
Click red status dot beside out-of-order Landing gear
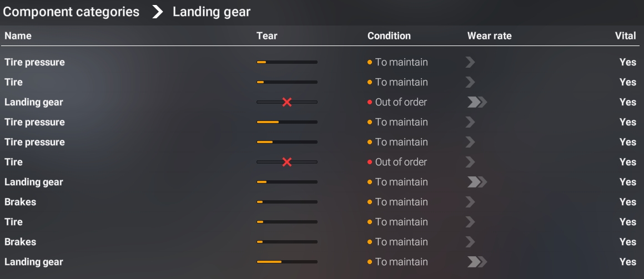(x=370, y=102)
